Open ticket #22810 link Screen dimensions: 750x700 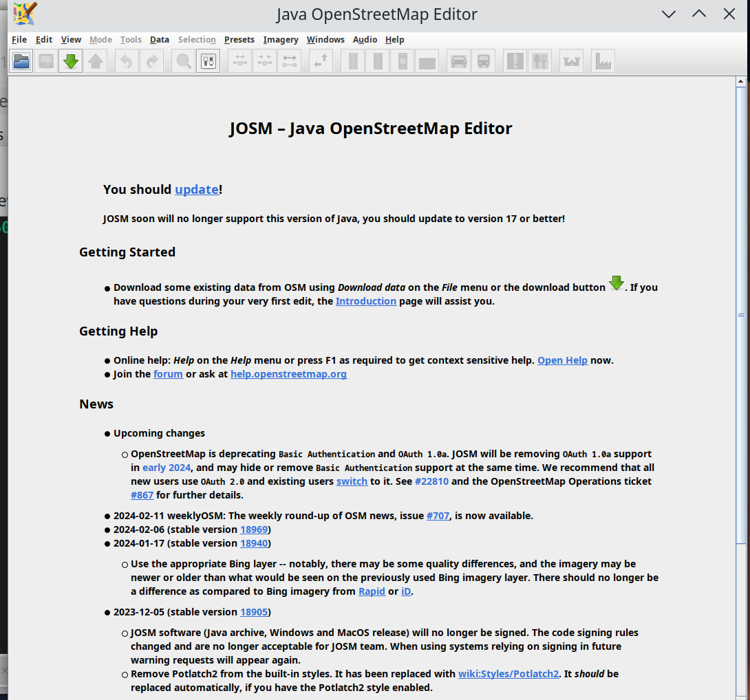point(432,481)
